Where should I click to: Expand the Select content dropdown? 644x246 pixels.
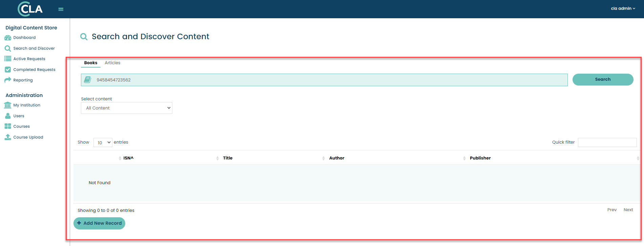coord(126,108)
